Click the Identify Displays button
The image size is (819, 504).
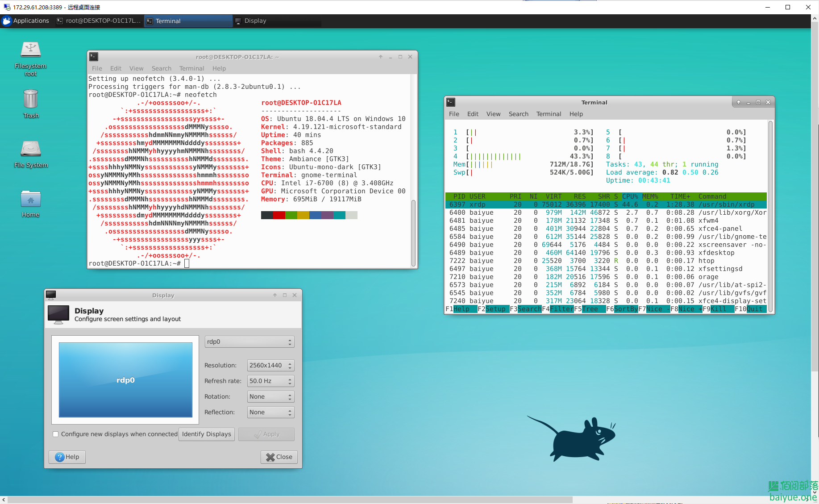click(x=207, y=434)
